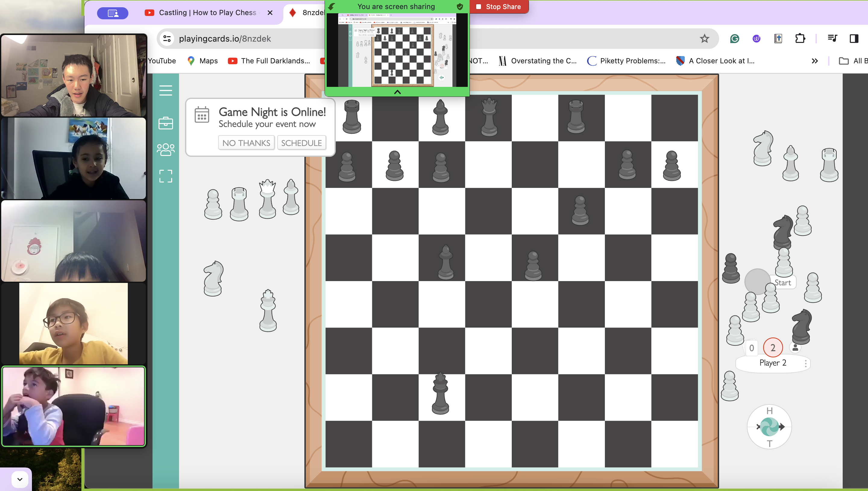This screenshot has width=868, height=491.
Task: Click the Player 2 seat person icon
Action: tap(795, 348)
